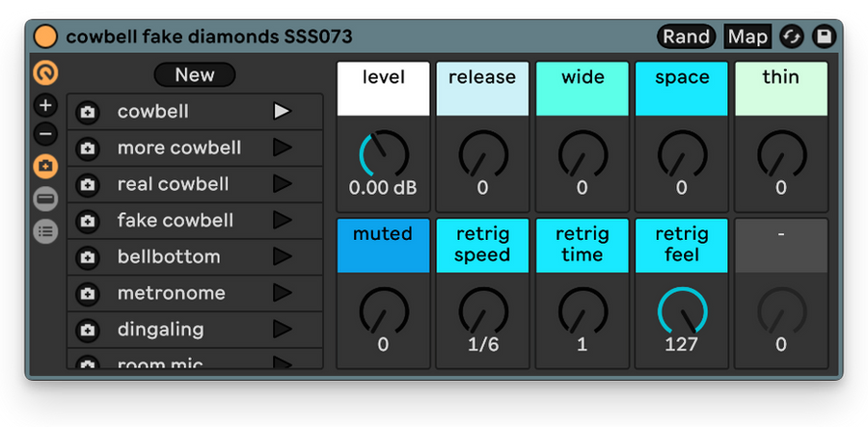Click the retrig time macro label
Screen dimensions: 868x427
tap(583, 246)
